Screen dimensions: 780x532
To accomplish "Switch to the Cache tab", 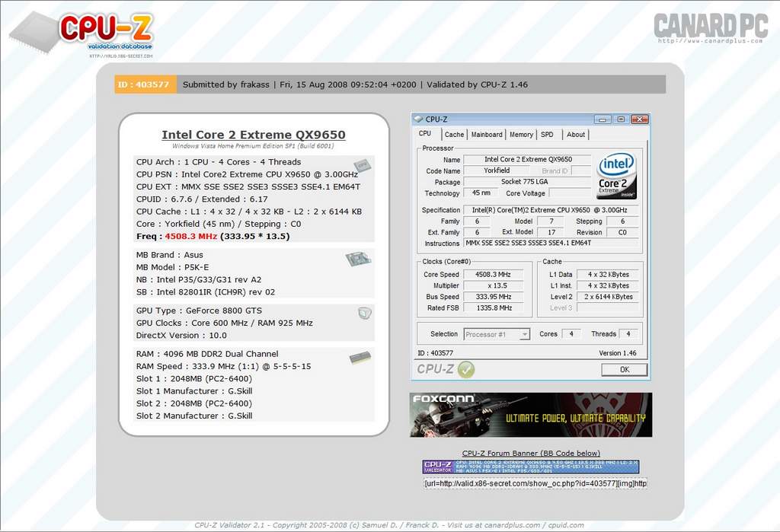I will click(x=454, y=134).
